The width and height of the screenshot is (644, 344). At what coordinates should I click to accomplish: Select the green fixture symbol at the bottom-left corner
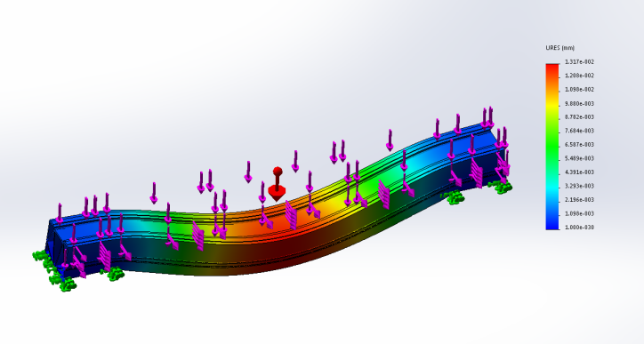[62, 283]
